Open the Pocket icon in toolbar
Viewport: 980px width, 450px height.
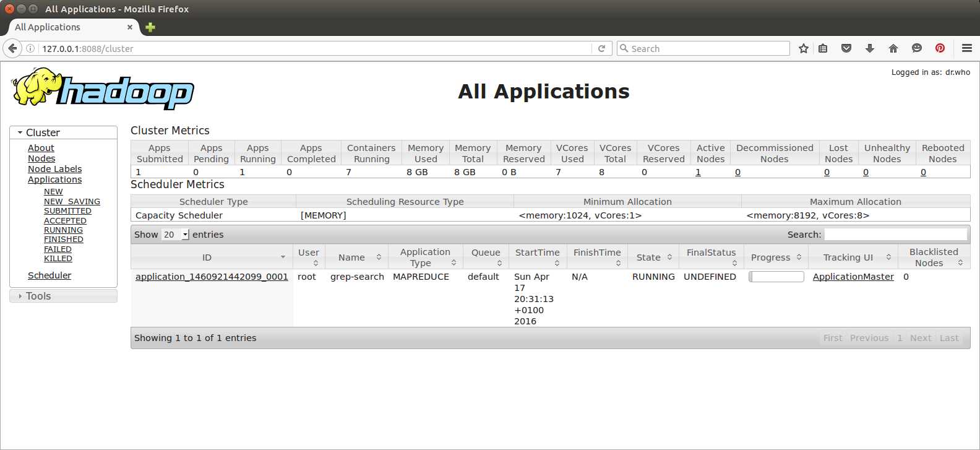tap(846, 48)
